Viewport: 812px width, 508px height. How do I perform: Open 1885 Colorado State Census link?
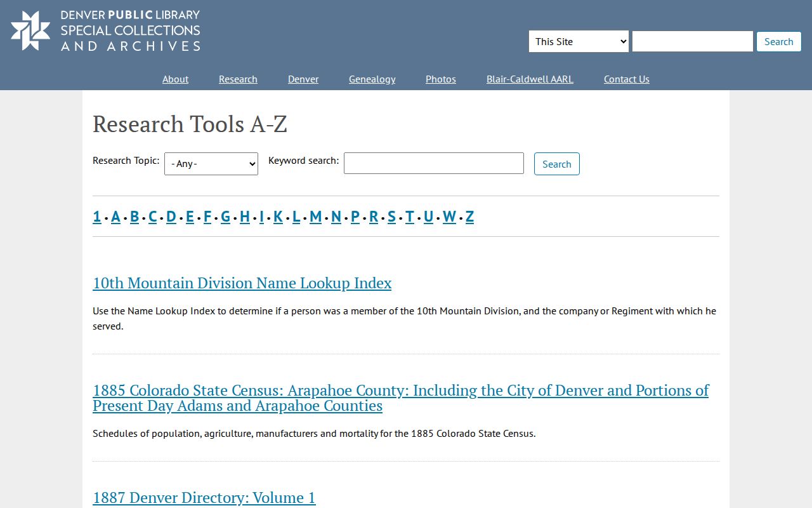click(400, 398)
